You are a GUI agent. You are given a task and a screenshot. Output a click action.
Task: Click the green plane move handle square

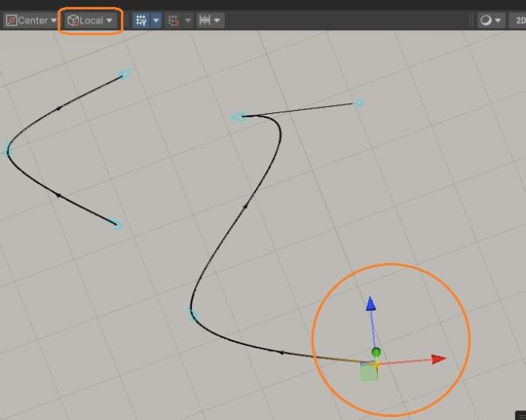coord(369,372)
